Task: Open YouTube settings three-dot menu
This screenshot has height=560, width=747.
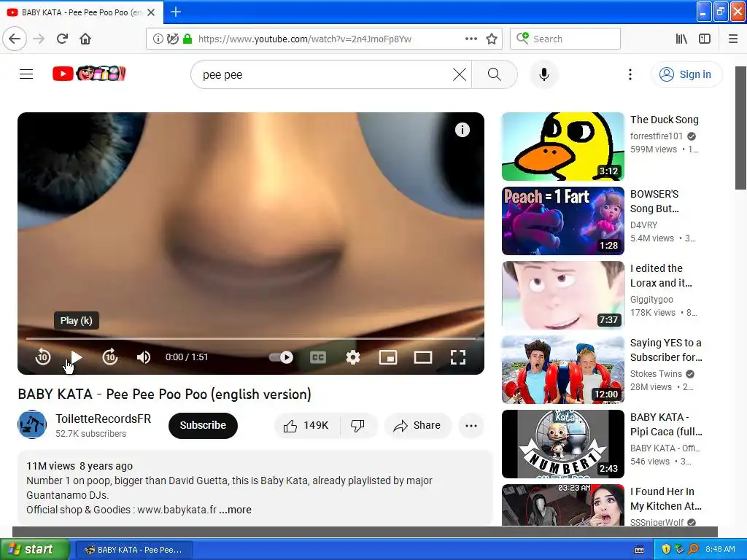Action: pyautogui.click(x=630, y=75)
